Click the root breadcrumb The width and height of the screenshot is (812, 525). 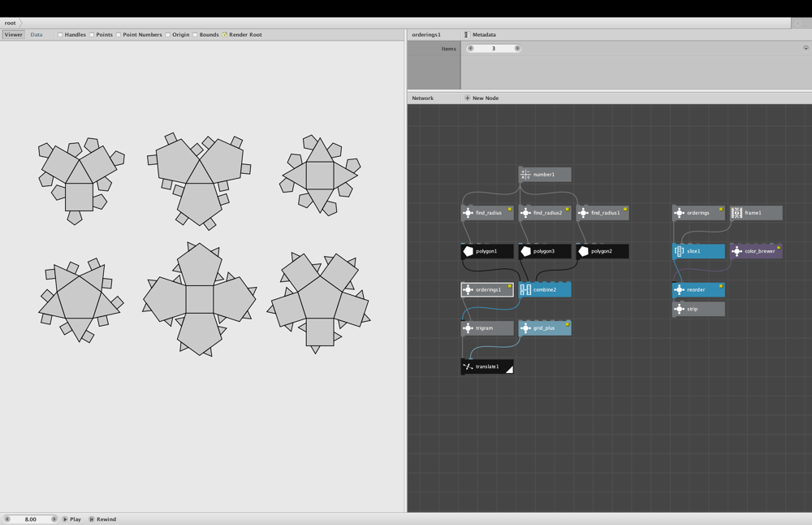click(11, 23)
